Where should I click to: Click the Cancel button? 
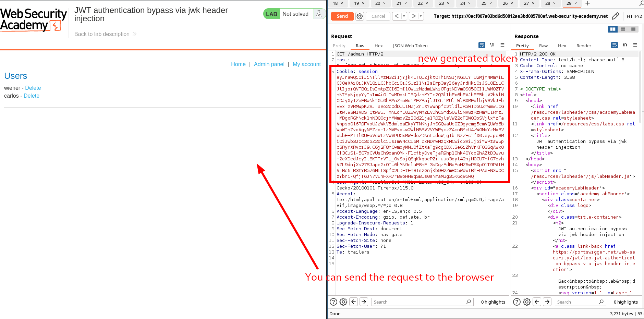[378, 16]
